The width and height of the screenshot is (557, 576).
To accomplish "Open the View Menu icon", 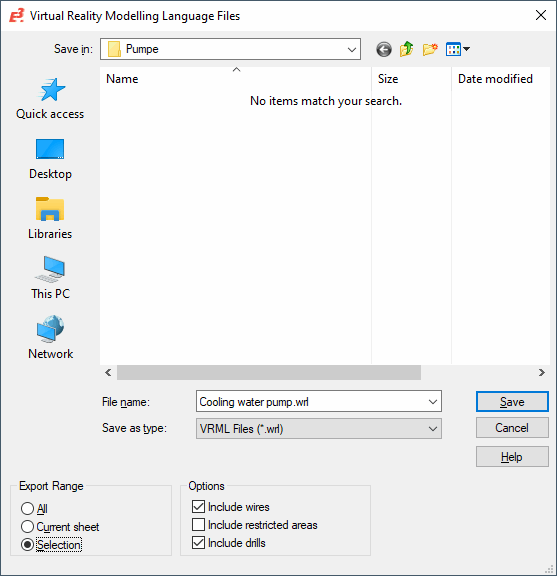I will point(457,49).
